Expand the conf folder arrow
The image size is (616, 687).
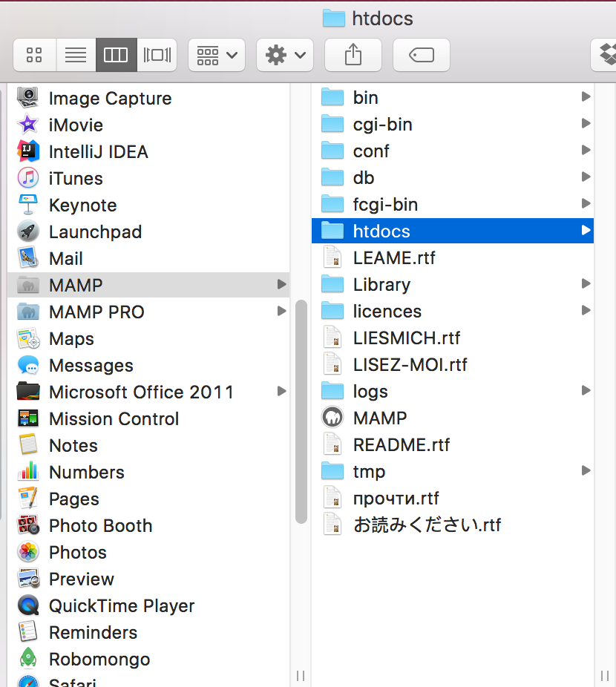(586, 150)
